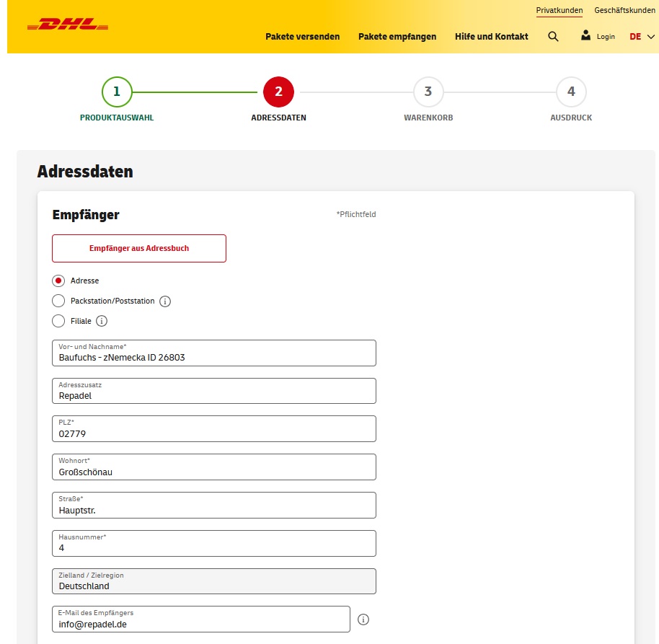Open the Pakete versenden menu

(x=302, y=37)
